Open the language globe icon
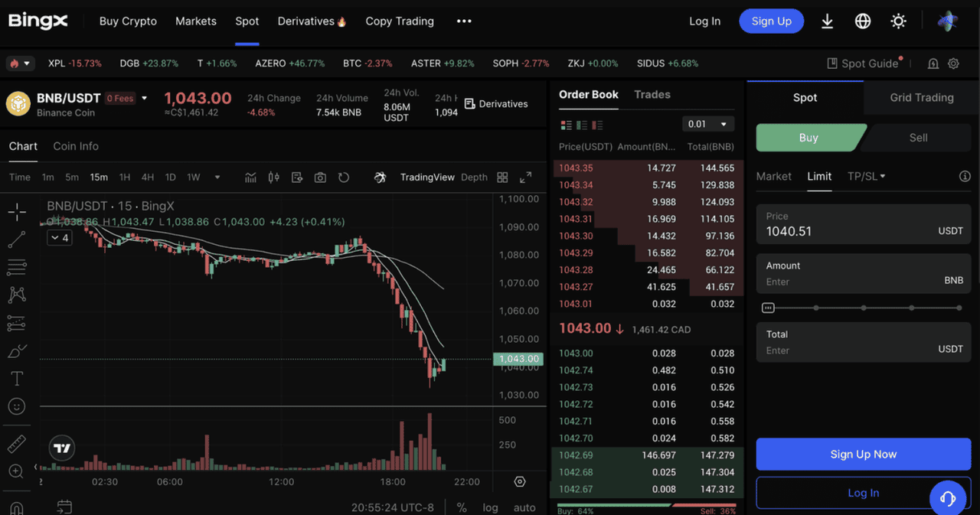Screen dimensions: 980x515 (863, 21)
